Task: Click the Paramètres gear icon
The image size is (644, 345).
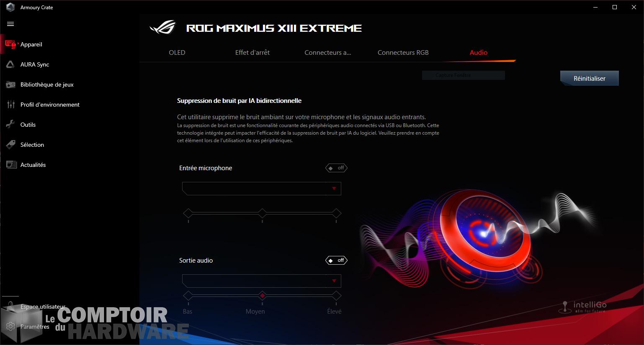Action: click(x=10, y=327)
